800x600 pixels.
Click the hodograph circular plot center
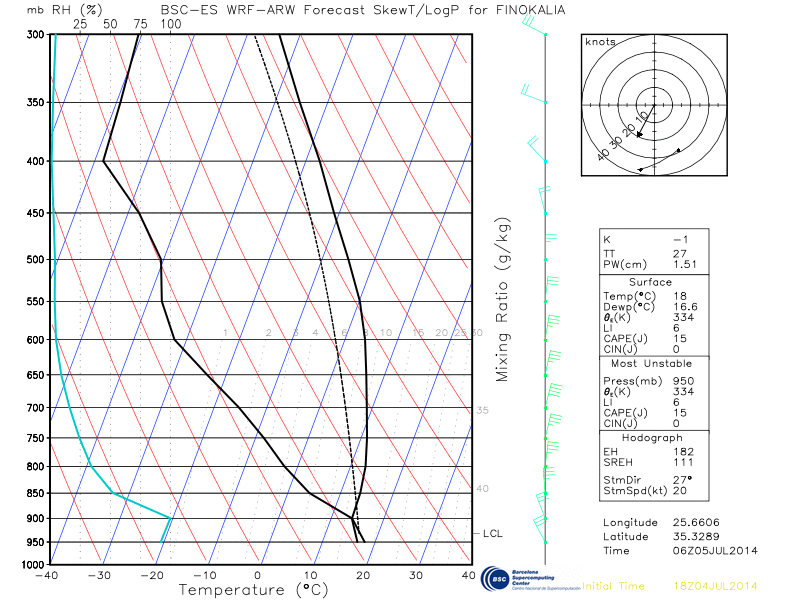654,104
